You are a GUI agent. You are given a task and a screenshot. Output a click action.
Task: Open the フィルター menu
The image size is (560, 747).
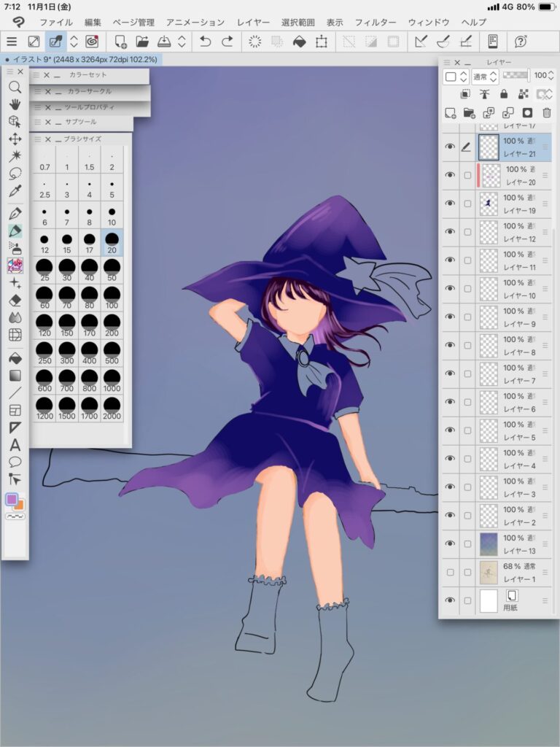click(376, 22)
